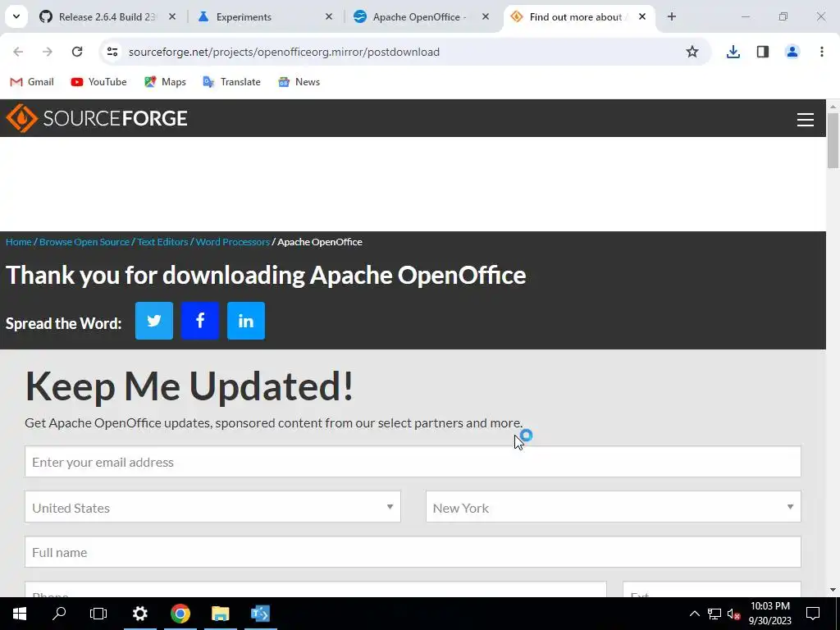Open the Maps bookmark
Image resolution: width=840 pixels, height=630 pixels.
pyautogui.click(x=165, y=82)
